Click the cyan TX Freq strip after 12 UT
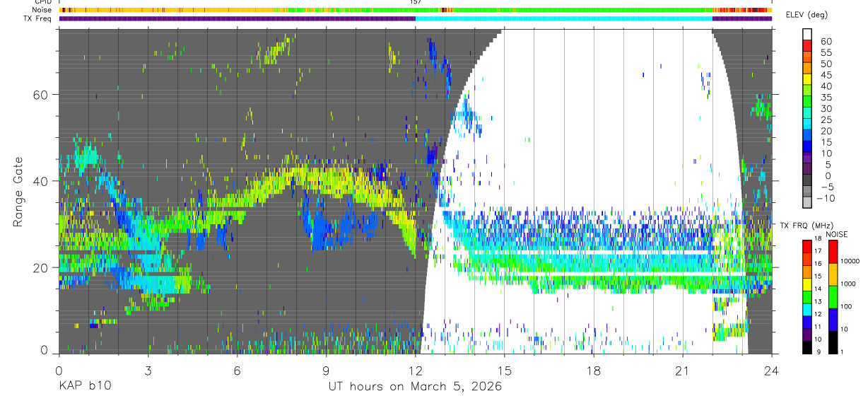This screenshot has width=868, height=401. [x=563, y=19]
